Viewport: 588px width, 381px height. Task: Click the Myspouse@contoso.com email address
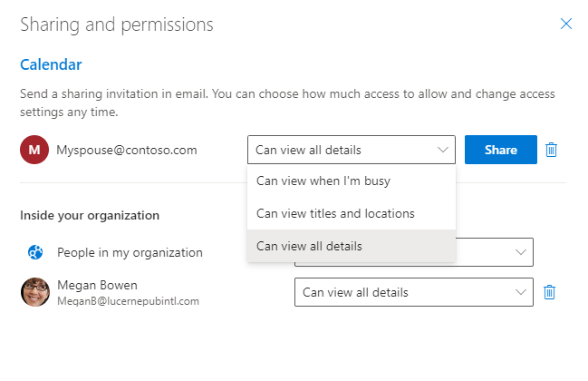click(x=127, y=150)
